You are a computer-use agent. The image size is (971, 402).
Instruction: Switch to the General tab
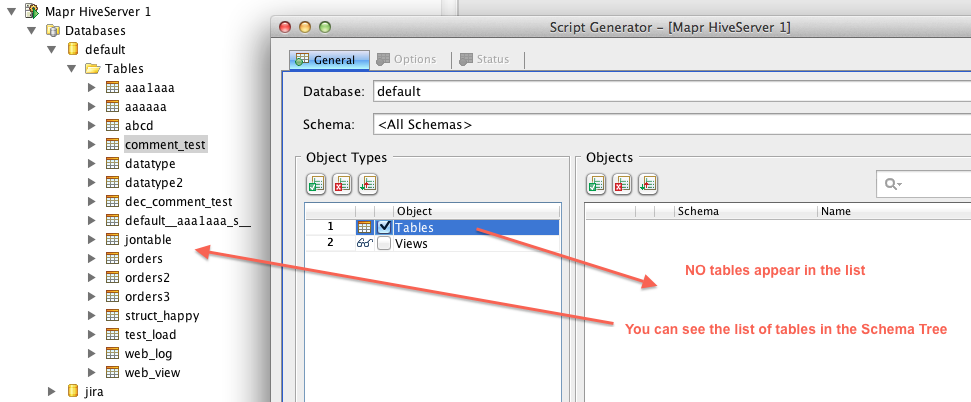point(329,59)
